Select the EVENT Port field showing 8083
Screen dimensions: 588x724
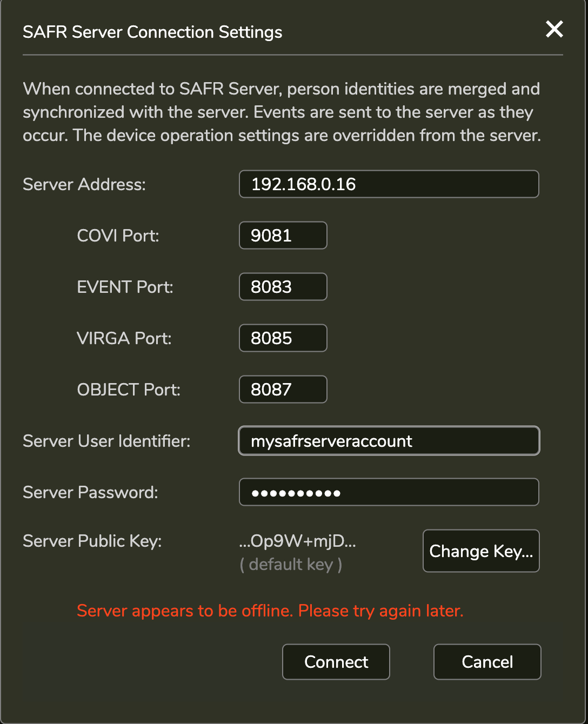283,287
